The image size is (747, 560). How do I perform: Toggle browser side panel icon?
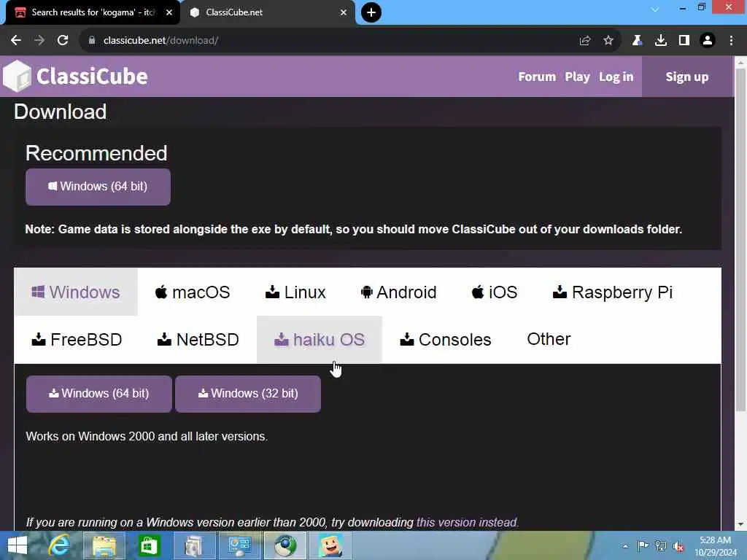coord(684,41)
